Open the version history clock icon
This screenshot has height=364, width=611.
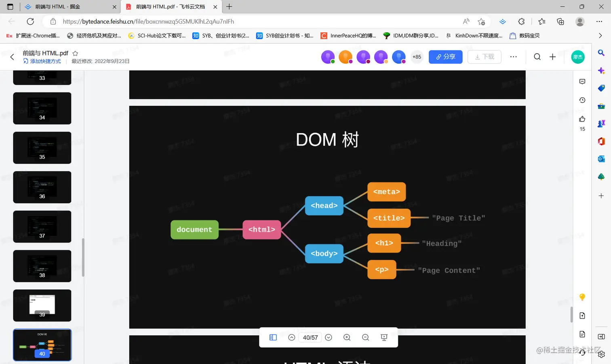[x=582, y=100]
